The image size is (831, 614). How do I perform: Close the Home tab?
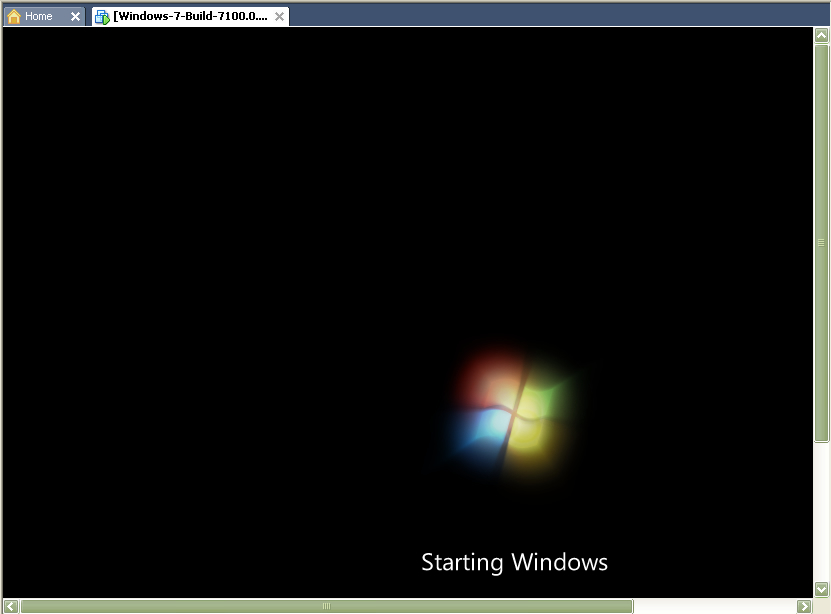tap(75, 16)
